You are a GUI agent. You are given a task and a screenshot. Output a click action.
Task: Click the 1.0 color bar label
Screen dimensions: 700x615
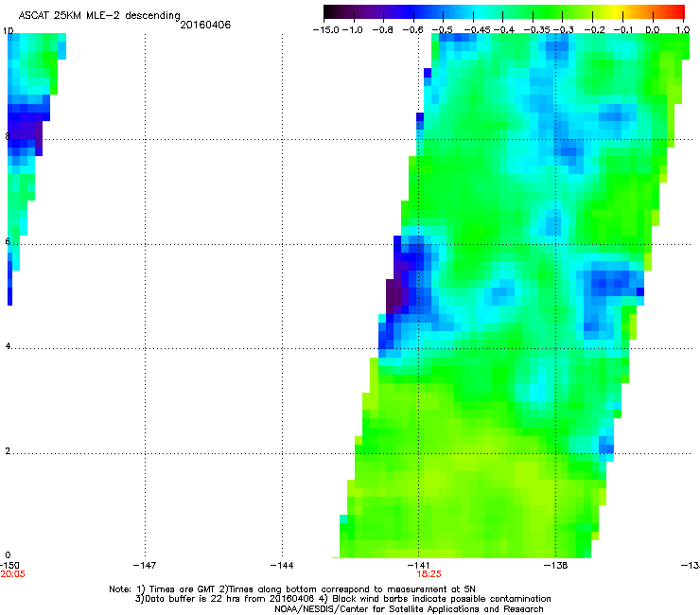[683, 30]
